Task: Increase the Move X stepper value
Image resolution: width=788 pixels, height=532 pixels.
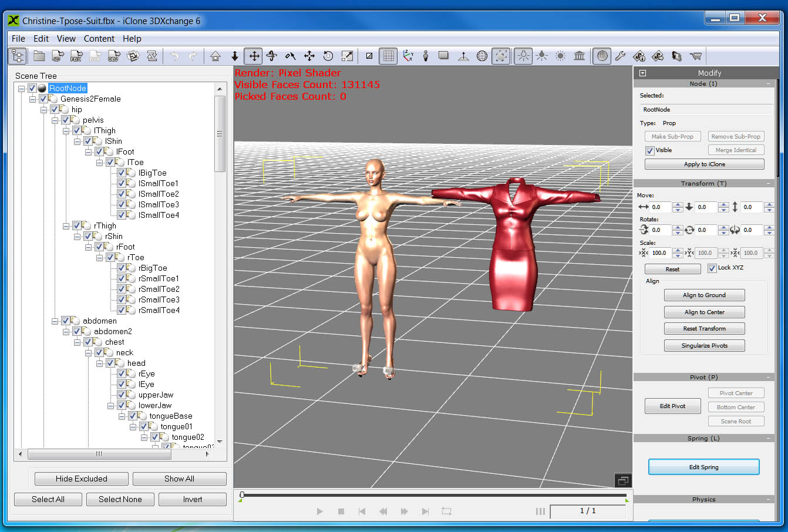Action: [x=678, y=204]
